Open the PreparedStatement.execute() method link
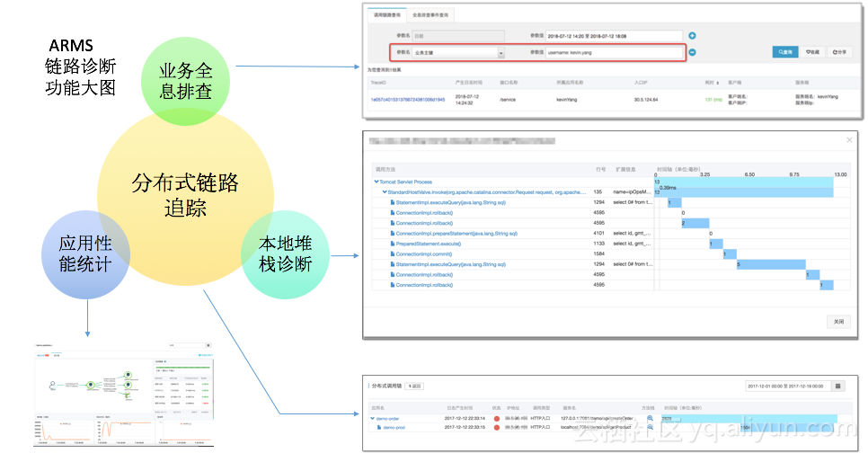Image resolution: width=868 pixels, height=453 pixels. (x=428, y=244)
